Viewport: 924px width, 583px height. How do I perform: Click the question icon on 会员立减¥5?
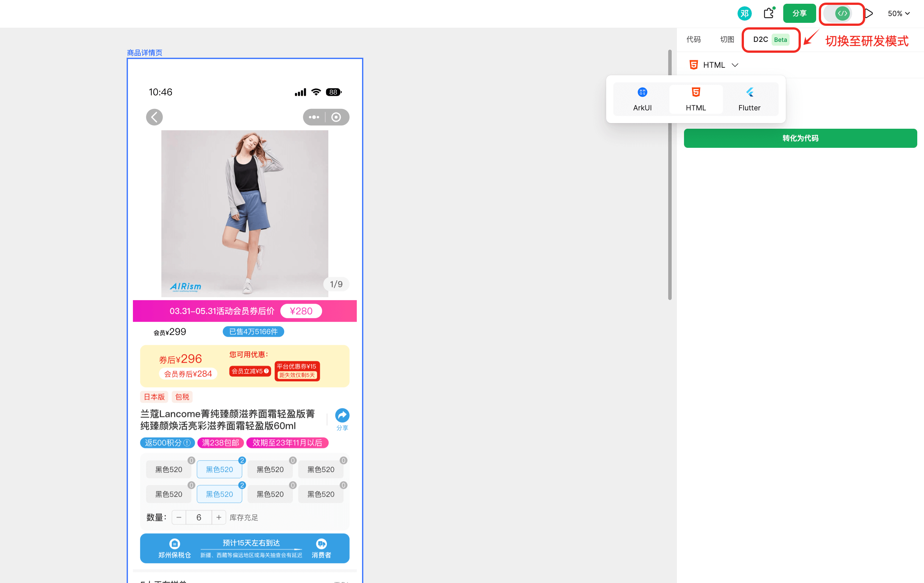(x=266, y=371)
